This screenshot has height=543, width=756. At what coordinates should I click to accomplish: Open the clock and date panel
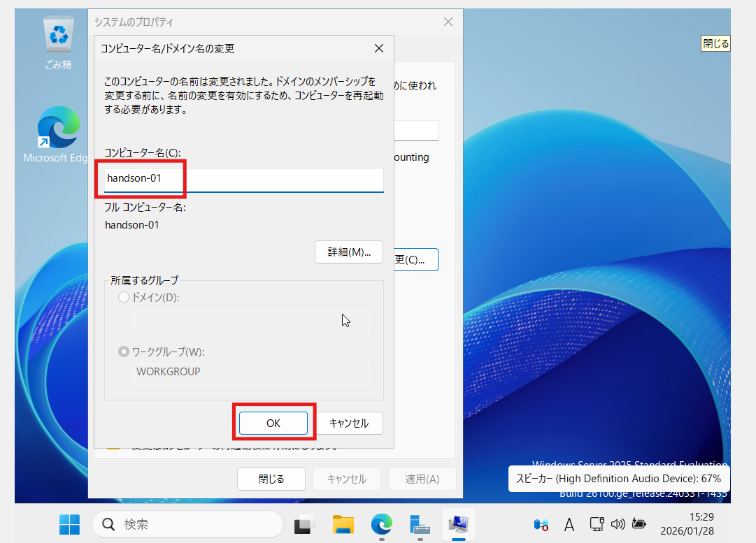[x=687, y=523]
